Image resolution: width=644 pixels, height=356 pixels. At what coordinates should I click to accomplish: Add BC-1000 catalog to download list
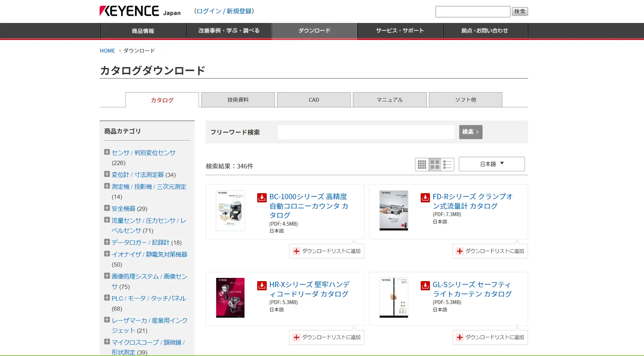point(327,251)
